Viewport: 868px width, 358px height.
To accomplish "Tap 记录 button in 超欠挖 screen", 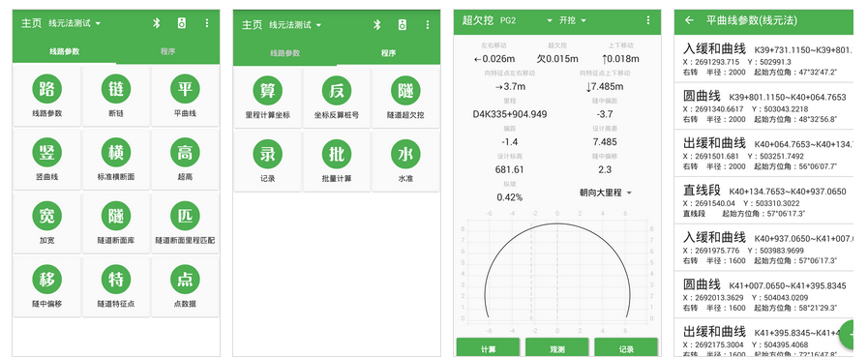I will click(x=626, y=348).
